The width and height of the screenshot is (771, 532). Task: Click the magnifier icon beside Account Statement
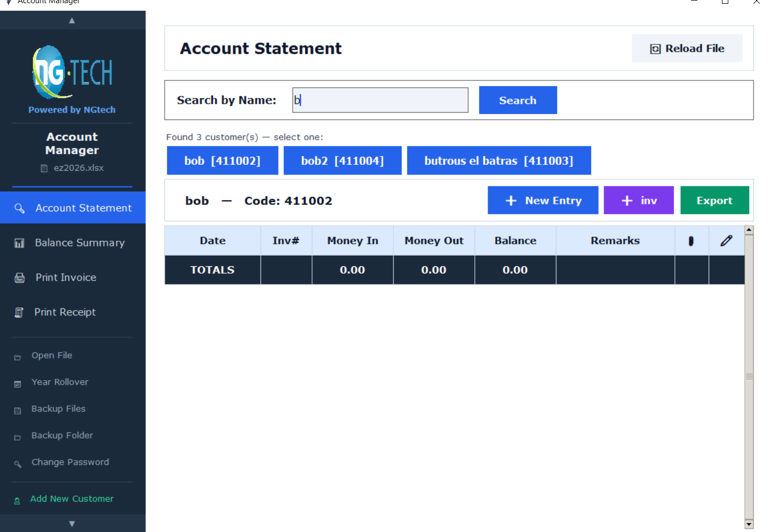tap(20, 208)
